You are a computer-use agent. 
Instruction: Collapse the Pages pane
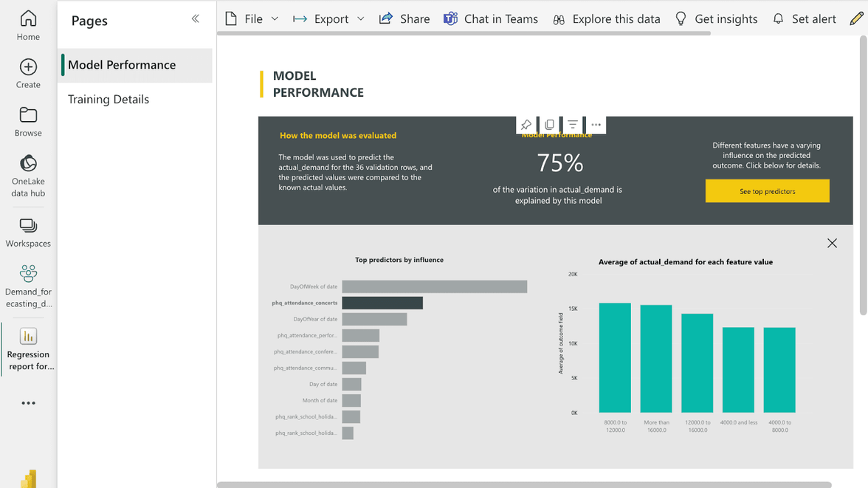[x=194, y=20]
